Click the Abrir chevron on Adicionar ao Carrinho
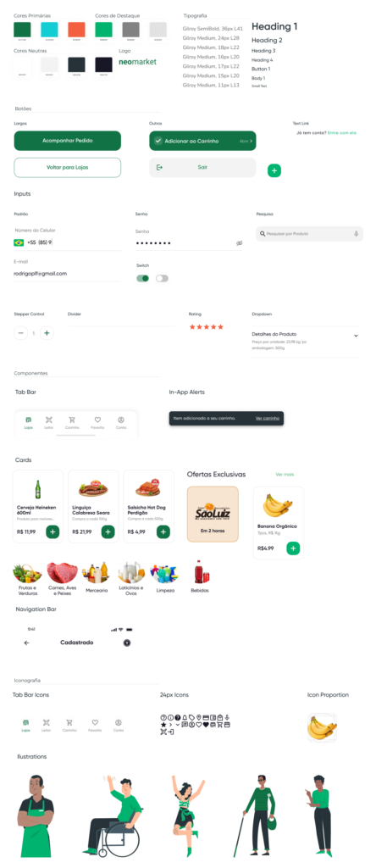Viewport: 376px width, 868px height. pyautogui.click(x=246, y=142)
